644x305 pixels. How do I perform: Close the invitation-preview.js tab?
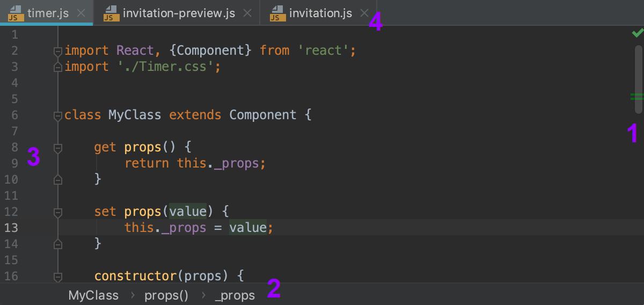click(x=247, y=13)
